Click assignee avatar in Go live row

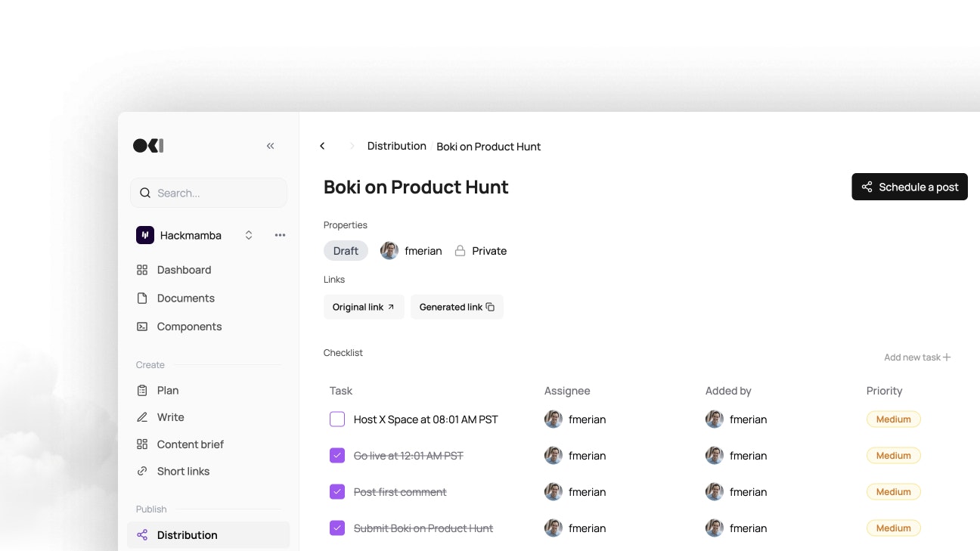point(554,456)
